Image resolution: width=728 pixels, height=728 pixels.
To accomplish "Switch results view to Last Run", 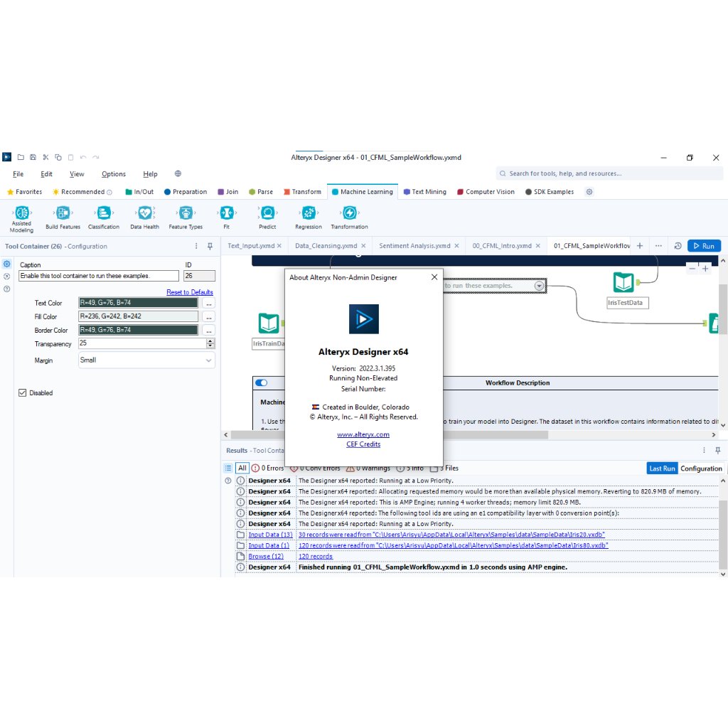I will click(662, 469).
